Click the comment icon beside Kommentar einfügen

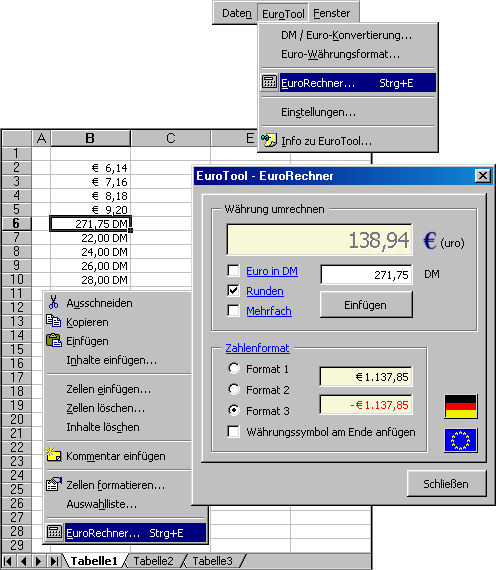pyautogui.click(x=54, y=455)
